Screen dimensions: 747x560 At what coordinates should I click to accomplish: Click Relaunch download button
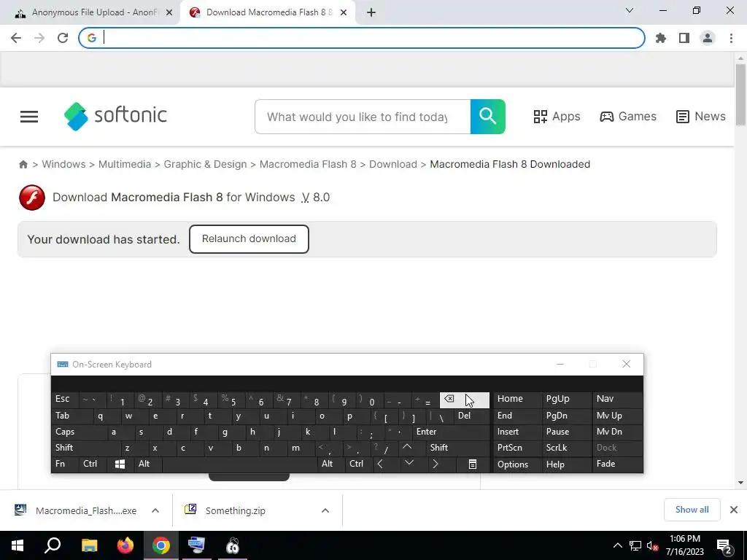tap(249, 239)
